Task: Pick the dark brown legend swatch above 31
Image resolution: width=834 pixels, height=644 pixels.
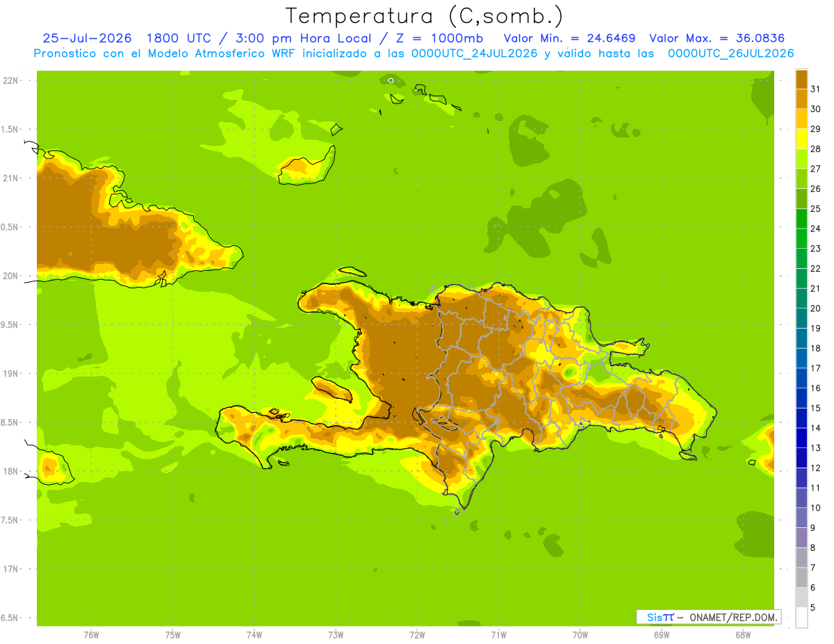Action: (801, 79)
